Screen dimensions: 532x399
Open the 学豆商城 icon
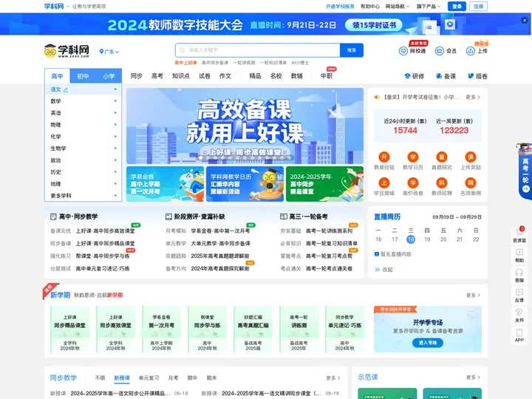(x=384, y=183)
